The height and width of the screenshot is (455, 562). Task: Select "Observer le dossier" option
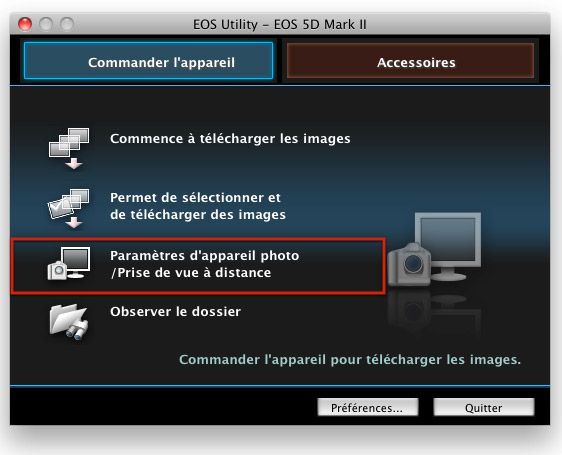pyautogui.click(x=175, y=312)
